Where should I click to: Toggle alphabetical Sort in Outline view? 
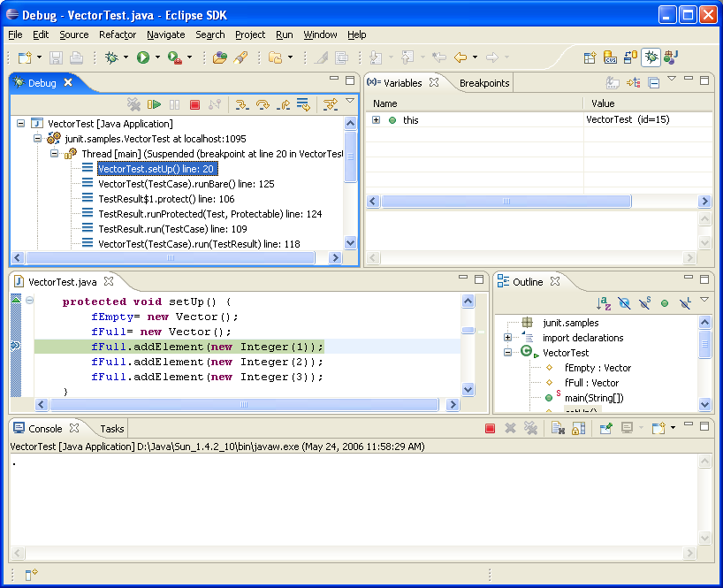tap(604, 303)
